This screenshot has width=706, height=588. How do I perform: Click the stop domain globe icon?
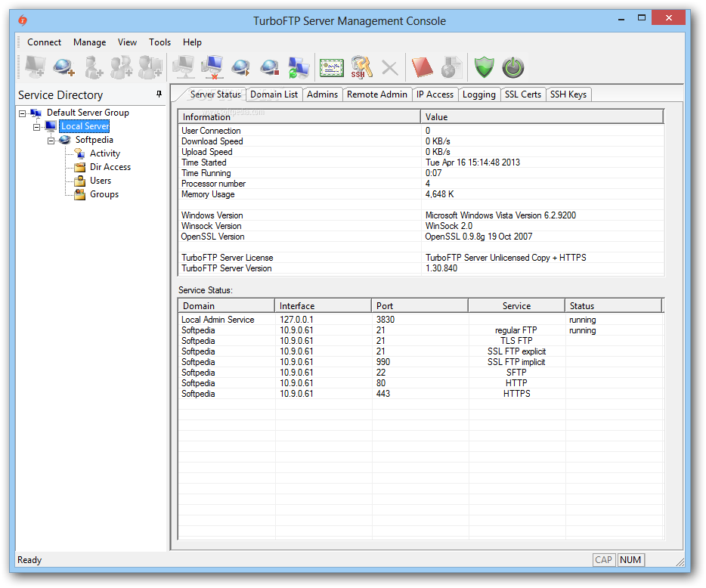269,68
